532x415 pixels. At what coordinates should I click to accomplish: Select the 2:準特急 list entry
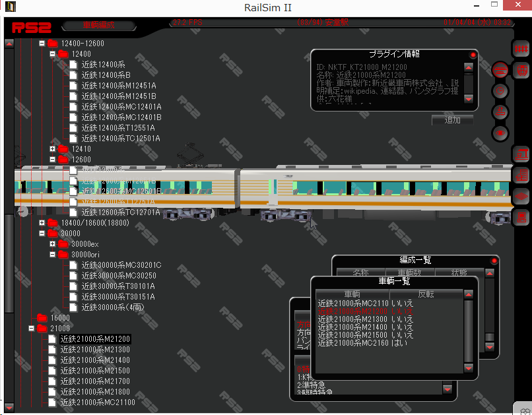point(311,385)
